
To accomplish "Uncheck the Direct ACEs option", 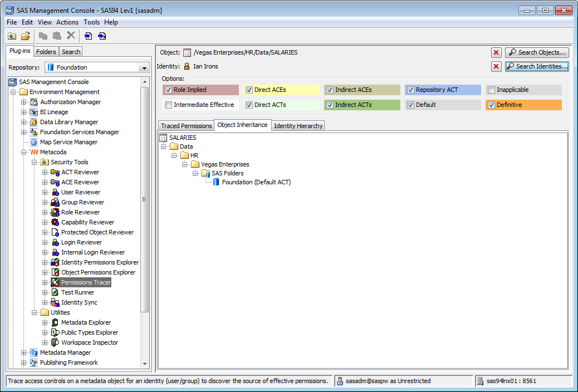I will tap(249, 90).
